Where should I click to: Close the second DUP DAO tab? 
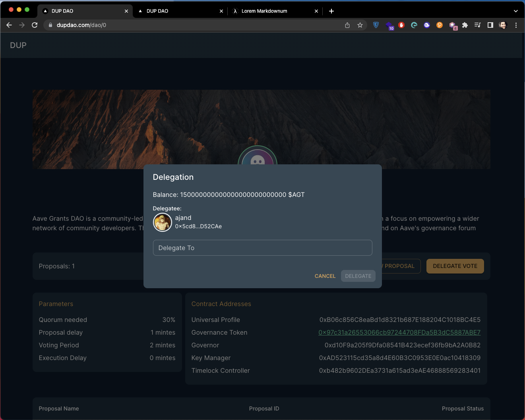pos(221,11)
